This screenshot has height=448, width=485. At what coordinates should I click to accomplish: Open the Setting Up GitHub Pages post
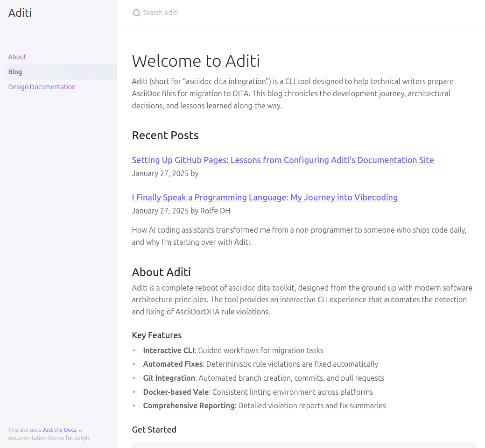283,160
